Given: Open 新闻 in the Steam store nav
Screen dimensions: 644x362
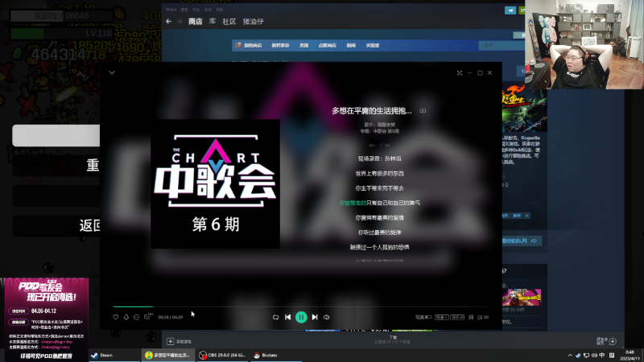Looking at the screenshot, I should 351,46.
